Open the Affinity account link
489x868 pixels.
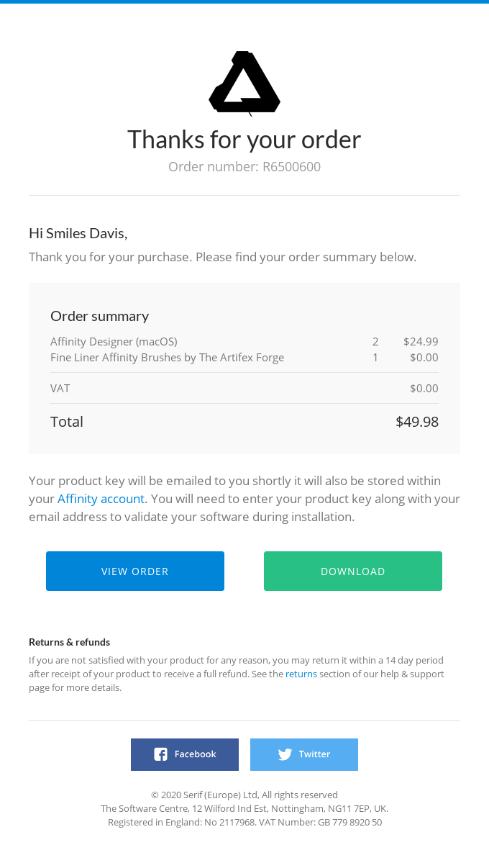tap(100, 499)
